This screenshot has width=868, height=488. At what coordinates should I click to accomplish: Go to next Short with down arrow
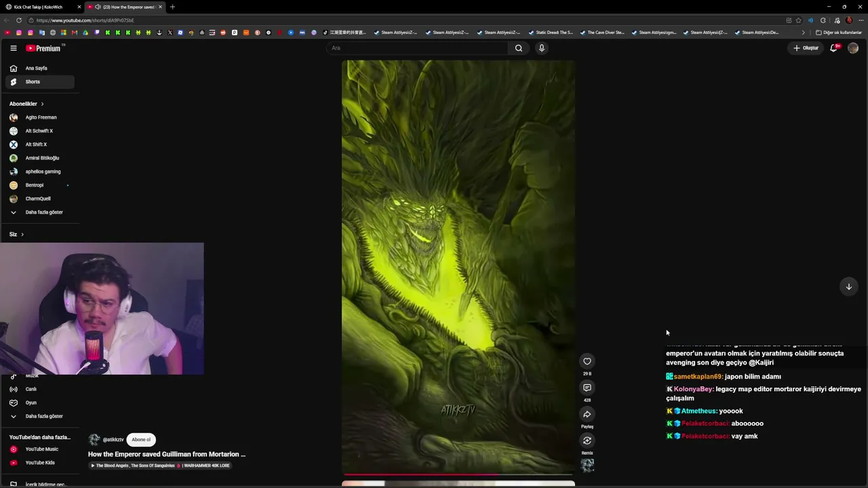[848, 287]
